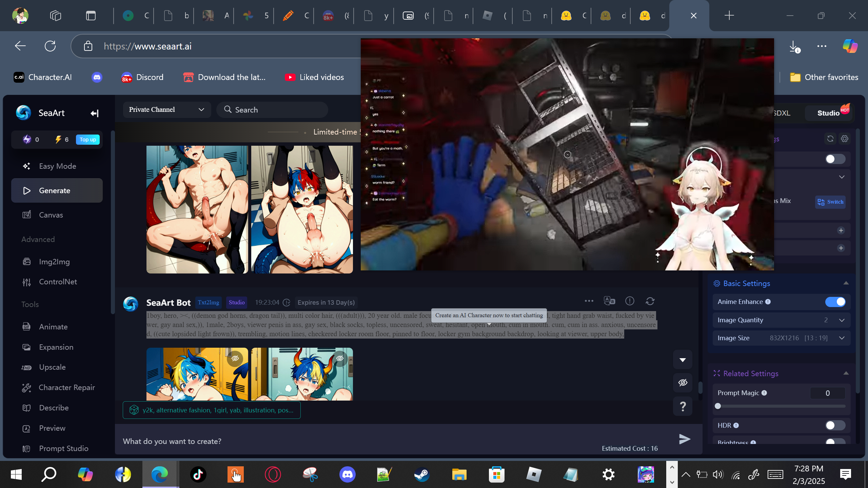Click the Search field in SeaArt
This screenshot has width=868, height=488.
(272, 110)
